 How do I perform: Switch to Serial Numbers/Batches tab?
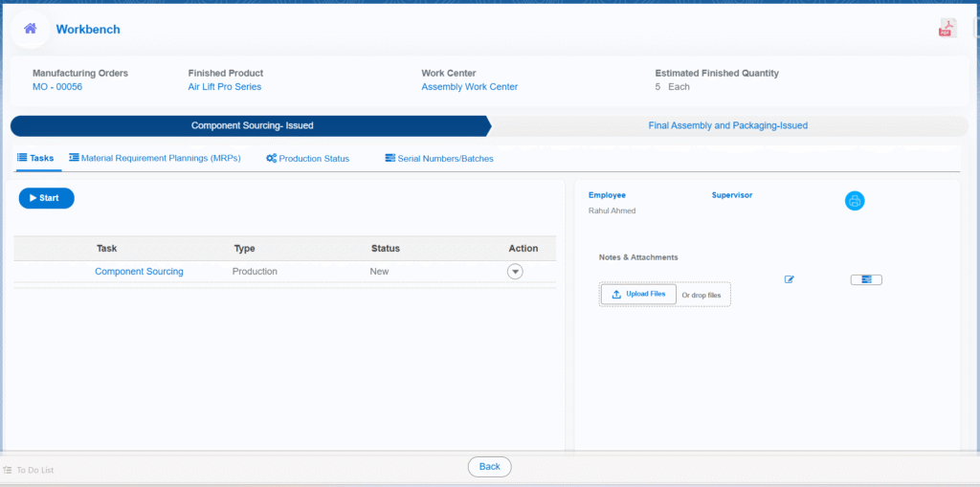[439, 159]
